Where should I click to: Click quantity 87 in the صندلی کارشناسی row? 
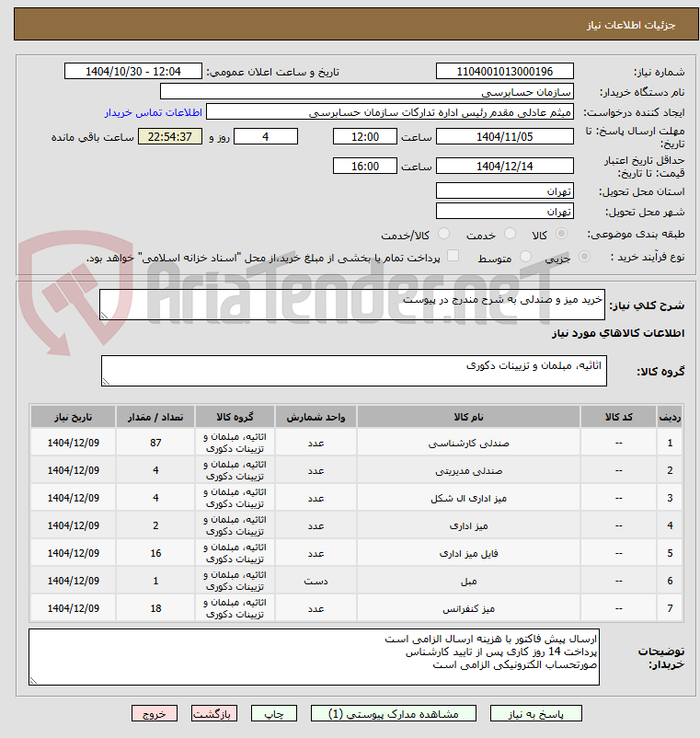click(x=155, y=443)
